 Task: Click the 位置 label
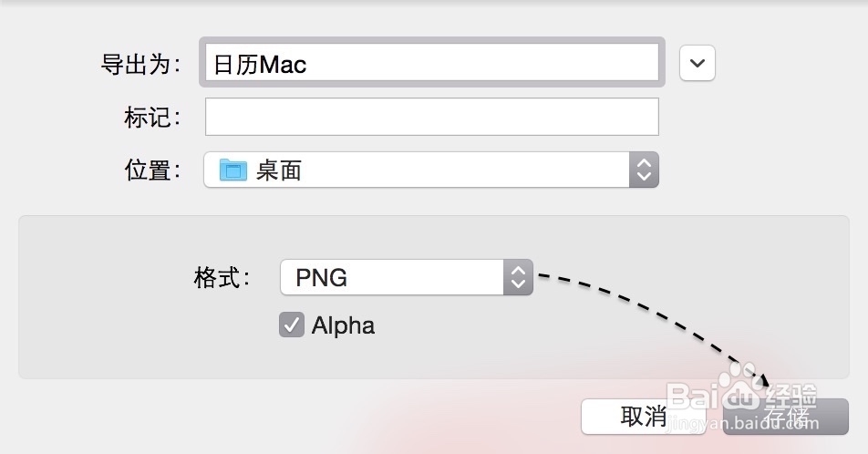click(x=152, y=170)
